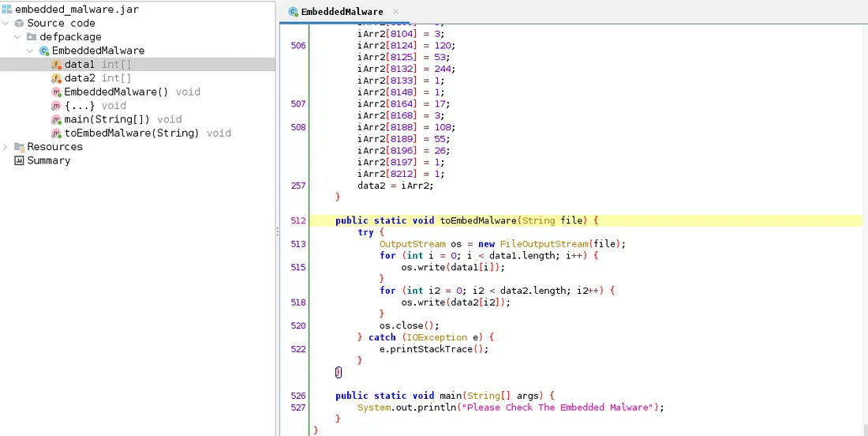Click data2 = iArr2 assignment line

coord(395,186)
